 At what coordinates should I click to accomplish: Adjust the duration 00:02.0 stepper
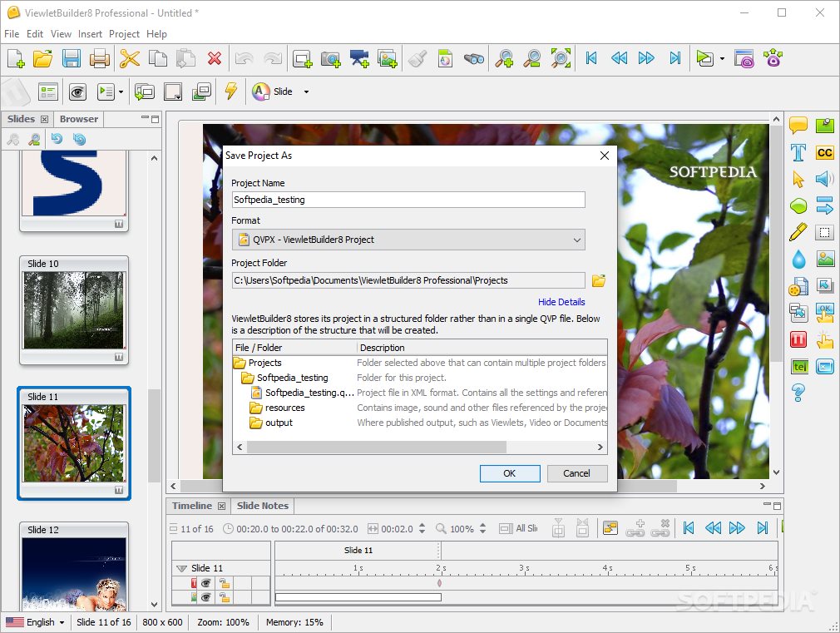pyautogui.click(x=422, y=528)
